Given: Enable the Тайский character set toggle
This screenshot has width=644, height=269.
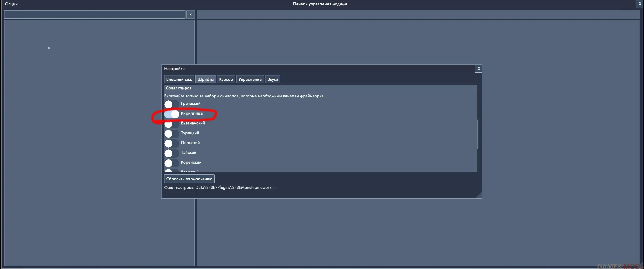Looking at the screenshot, I should [x=171, y=153].
